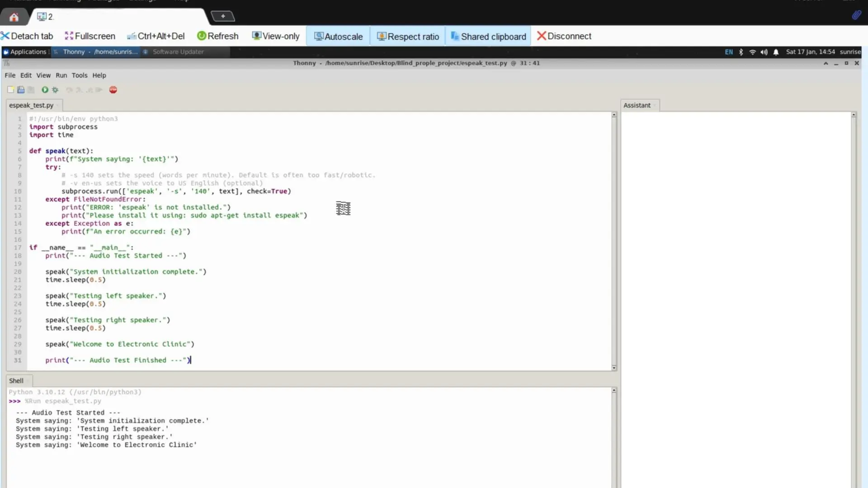Toggle the Shared clipboard option
This screenshot has height=488, width=868.
pyautogui.click(x=488, y=36)
